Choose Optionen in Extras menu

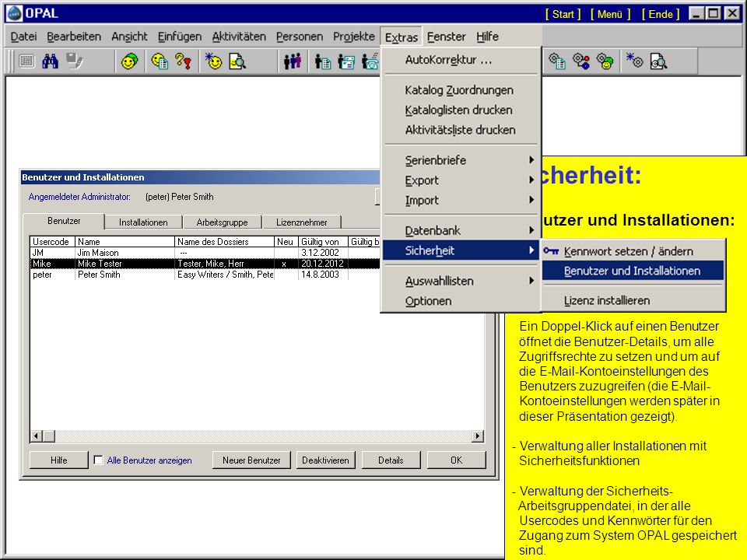pyautogui.click(x=461, y=301)
